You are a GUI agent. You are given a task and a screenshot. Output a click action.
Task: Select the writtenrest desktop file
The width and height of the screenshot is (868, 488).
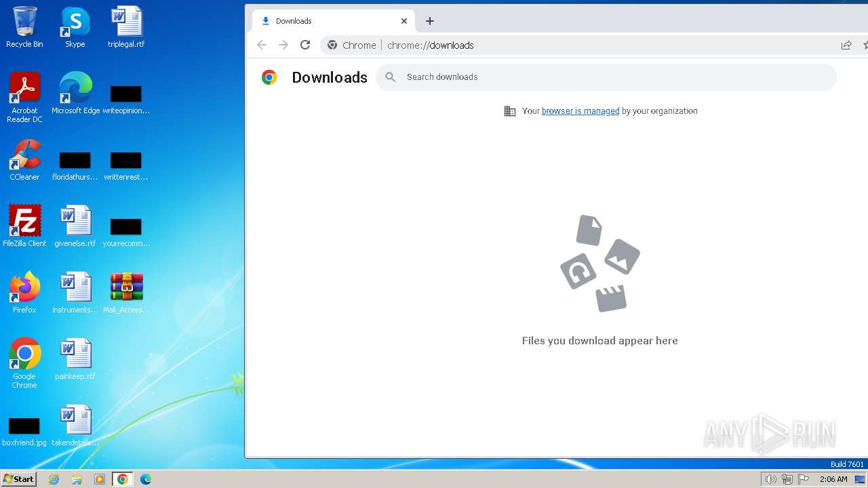pyautogui.click(x=126, y=166)
